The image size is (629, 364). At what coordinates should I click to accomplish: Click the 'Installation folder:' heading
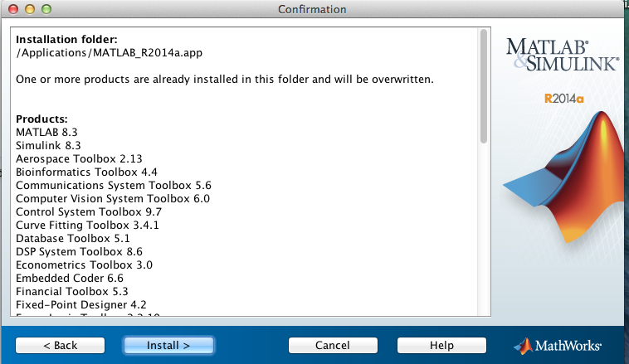coord(66,39)
